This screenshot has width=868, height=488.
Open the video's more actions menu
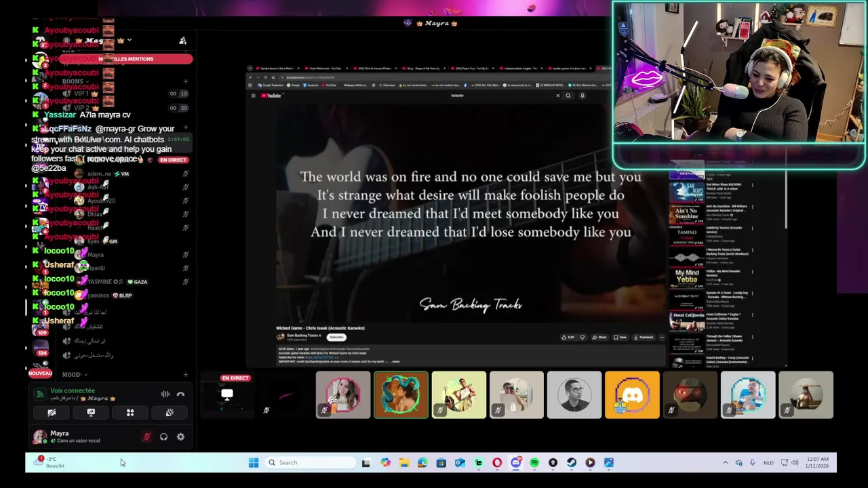(x=662, y=338)
